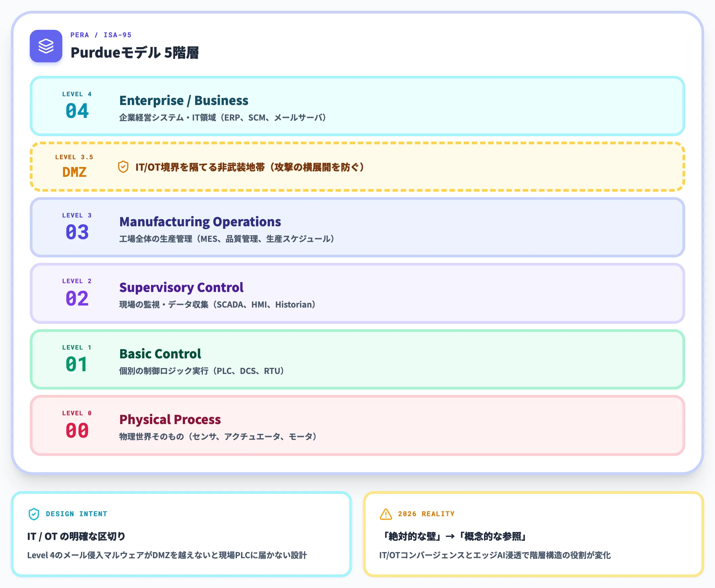715x588 pixels.
Task: Click the large 01 number
Action: (77, 364)
